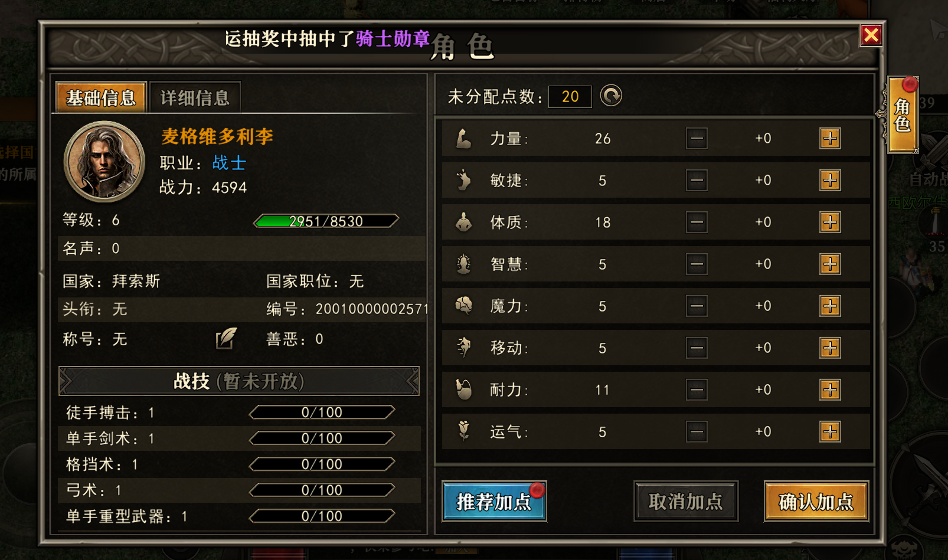Click the experience progress bar
This screenshot has width=948, height=560.
[326, 221]
